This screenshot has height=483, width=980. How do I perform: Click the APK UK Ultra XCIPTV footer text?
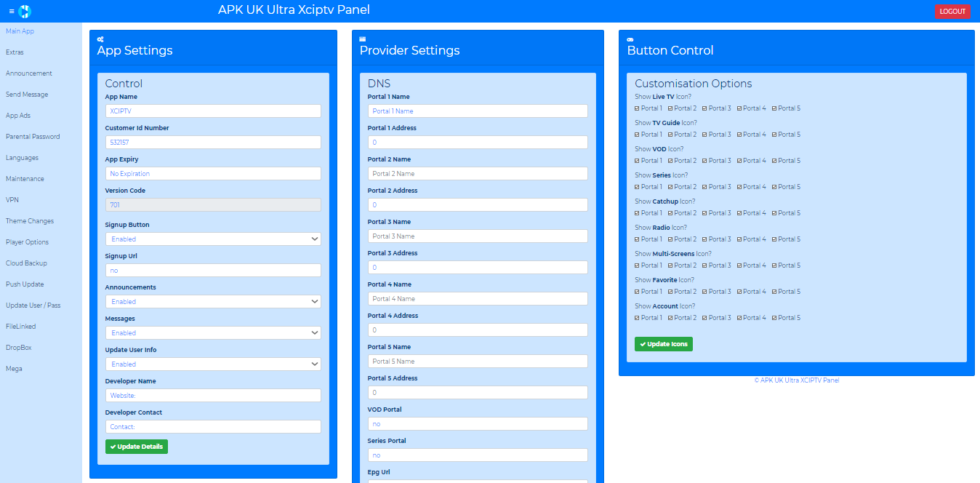pyautogui.click(x=797, y=380)
